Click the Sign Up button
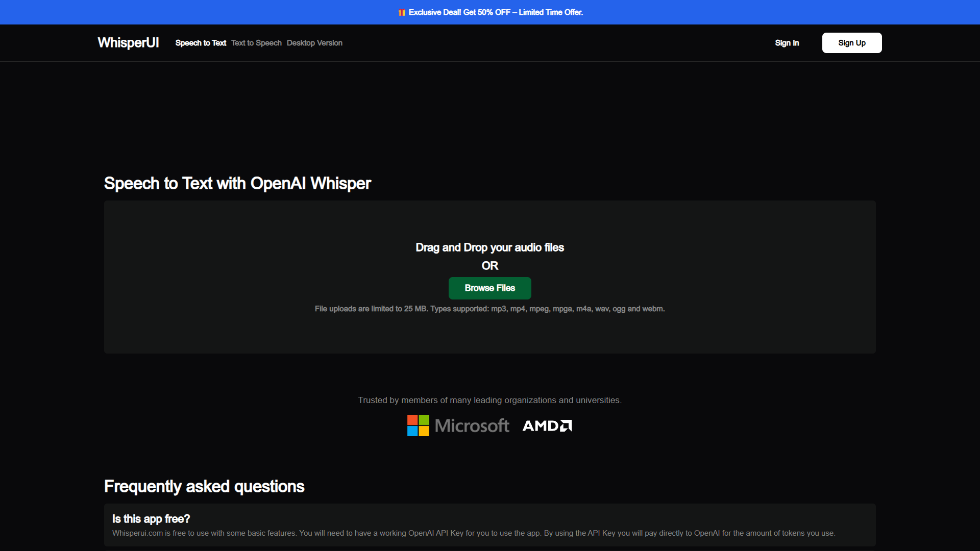 (852, 43)
